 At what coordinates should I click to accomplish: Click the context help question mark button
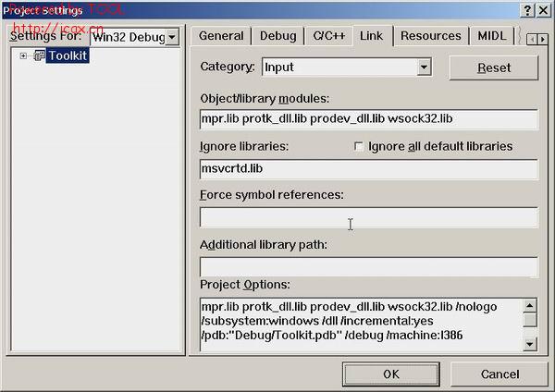click(527, 9)
